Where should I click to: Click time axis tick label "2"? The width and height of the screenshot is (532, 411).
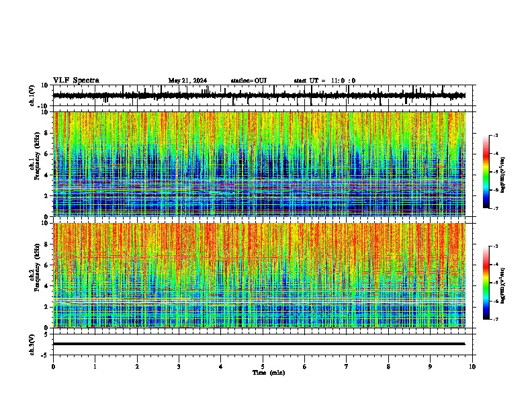point(137,367)
